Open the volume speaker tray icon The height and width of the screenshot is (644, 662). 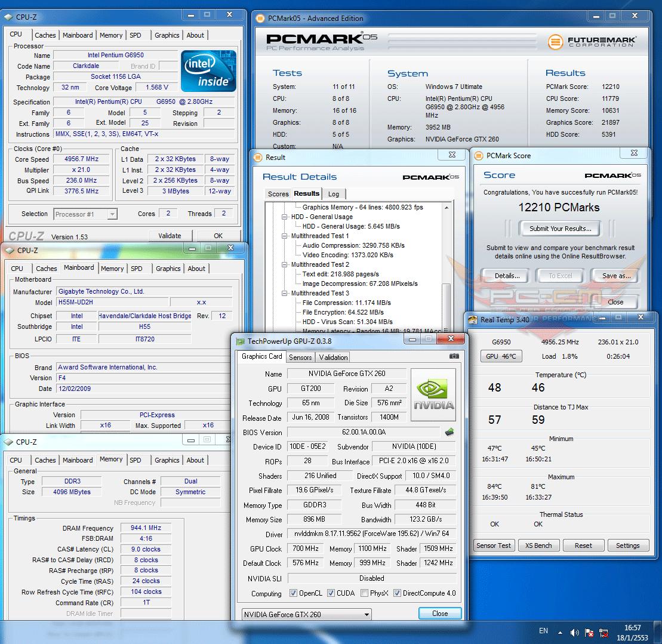(574, 632)
